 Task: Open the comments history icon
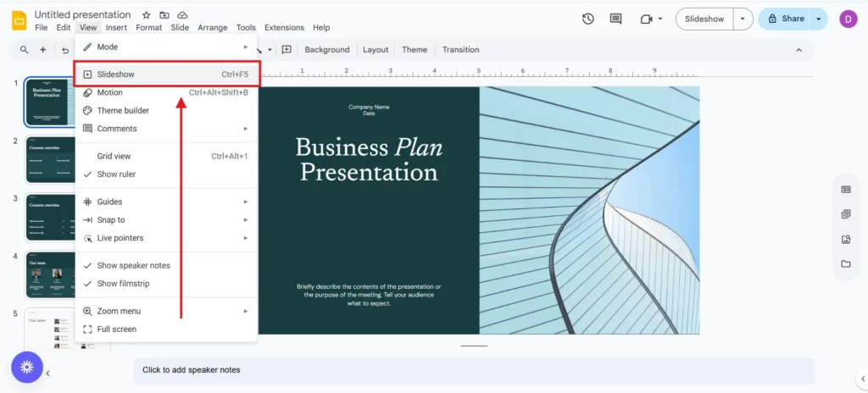(615, 19)
